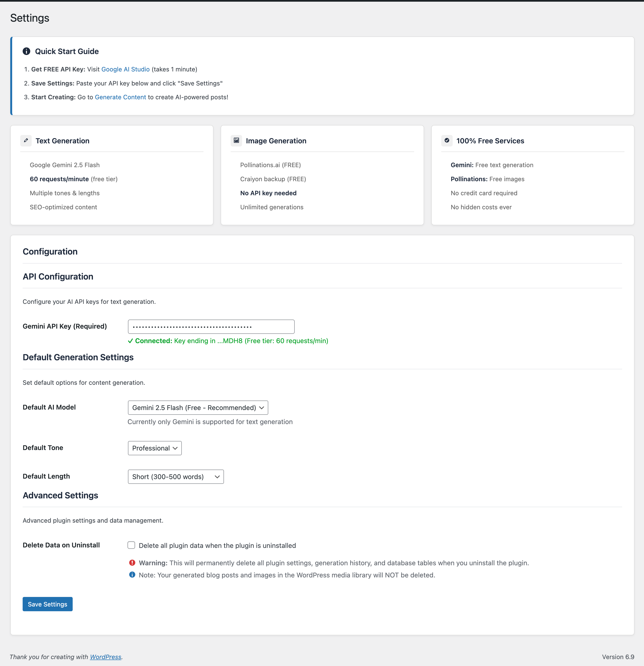
Task: Click the Save Settings button
Action: coord(47,604)
